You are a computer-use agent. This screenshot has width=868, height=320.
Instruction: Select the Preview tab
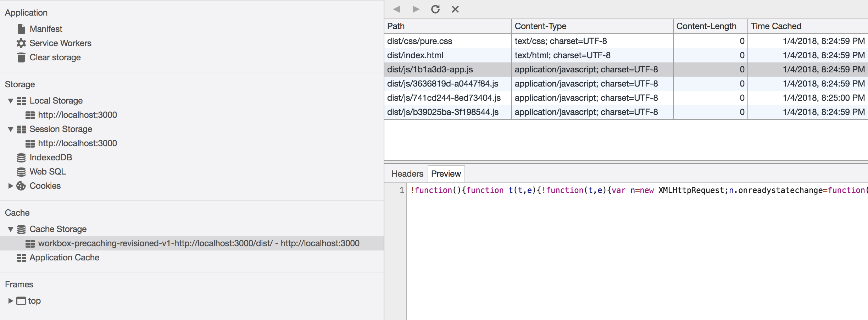tap(446, 173)
